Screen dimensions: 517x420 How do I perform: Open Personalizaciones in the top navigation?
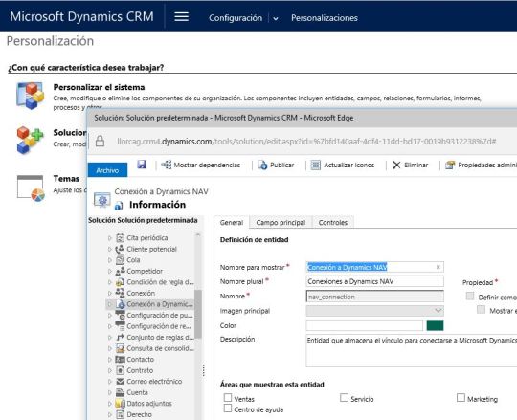click(x=325, y=18)
